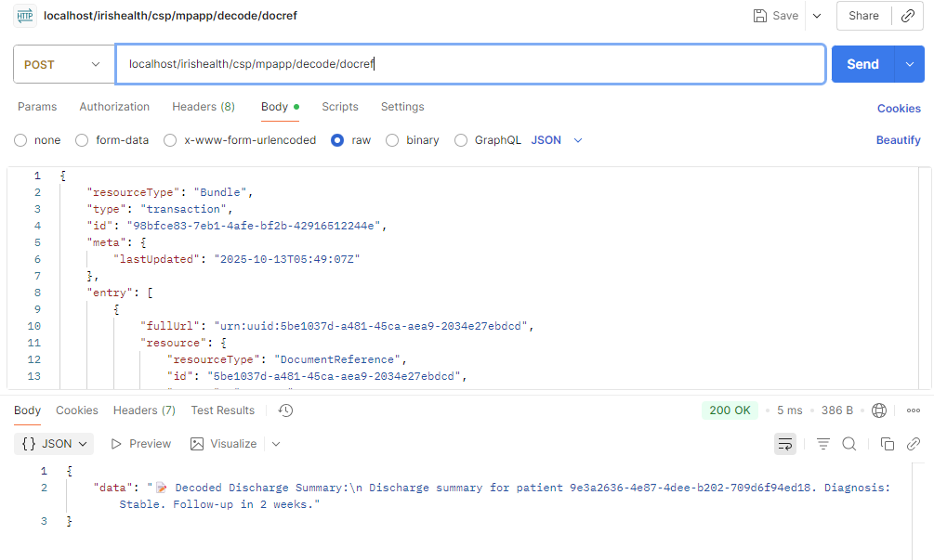This screenshot has height=560, width=934.
Task: Open response history clock icon
Action: click(x=285, y=410)
